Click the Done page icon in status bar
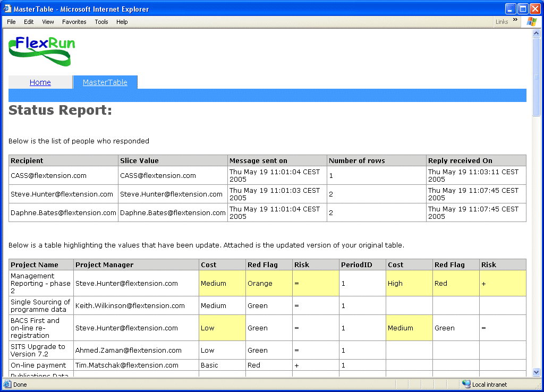 pos(7,385)
